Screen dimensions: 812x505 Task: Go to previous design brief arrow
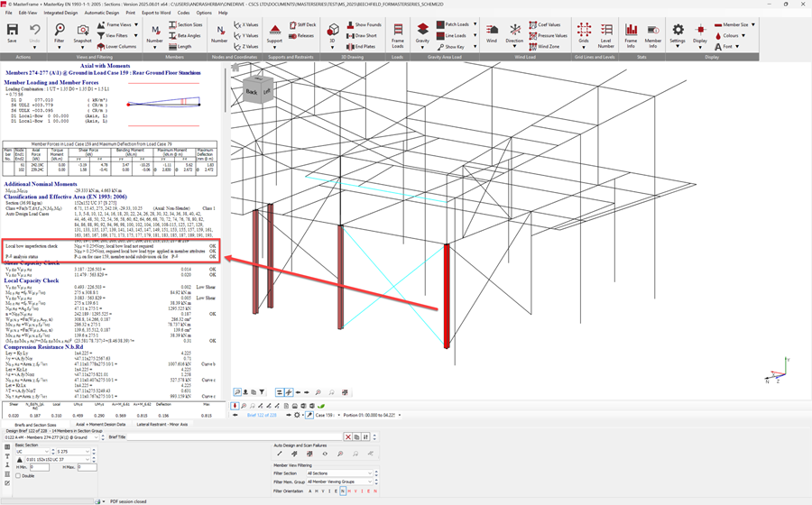[235, 415]
